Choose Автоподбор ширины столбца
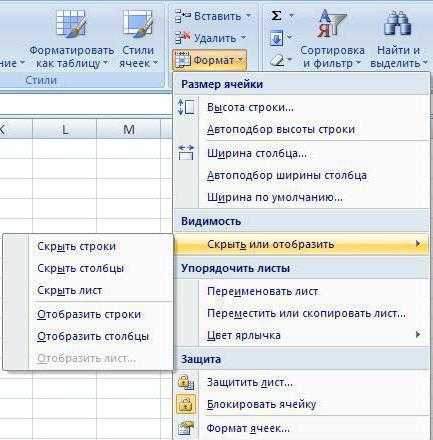Viewport: 433px width, 440px height. point(301,175)
